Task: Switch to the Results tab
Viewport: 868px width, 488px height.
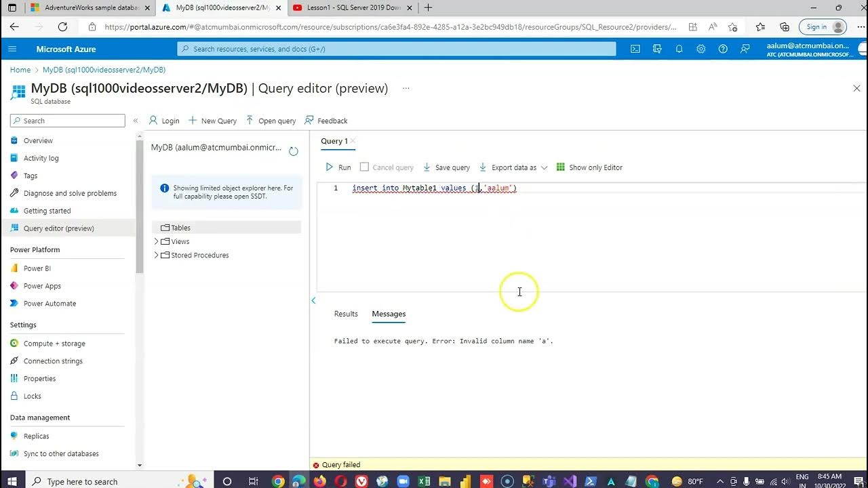Action: [346, 314]
